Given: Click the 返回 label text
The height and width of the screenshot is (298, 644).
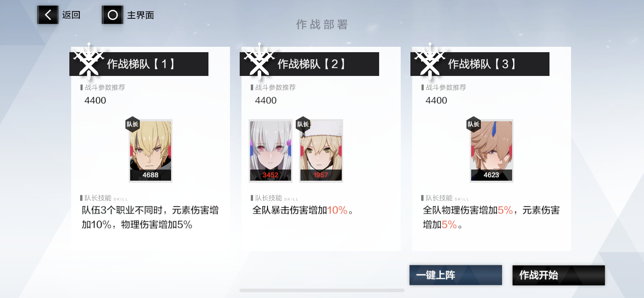Looking at the screenshot, I should click(71, 15).
